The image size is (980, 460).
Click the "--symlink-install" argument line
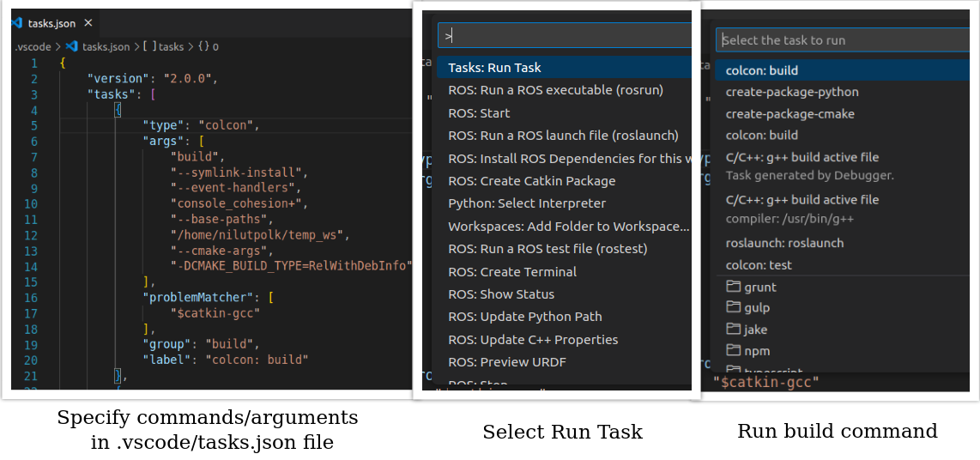click(x=239, y=172)
